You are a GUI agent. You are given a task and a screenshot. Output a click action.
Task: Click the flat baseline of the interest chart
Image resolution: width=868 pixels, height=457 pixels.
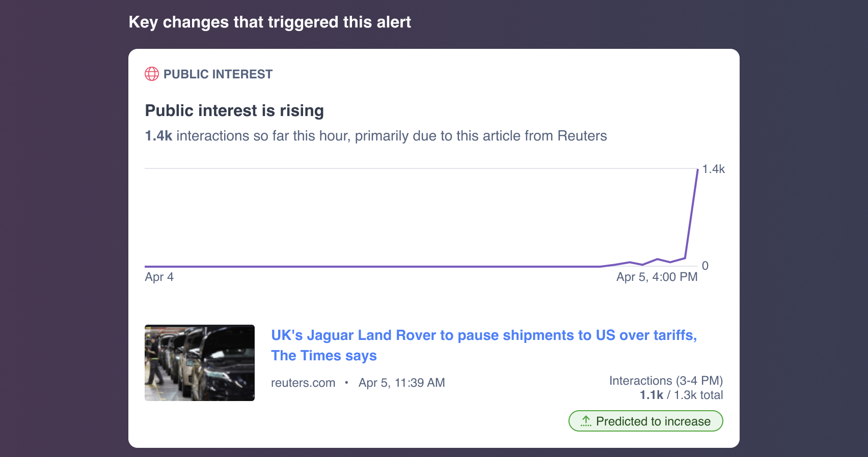pos(357,266)
